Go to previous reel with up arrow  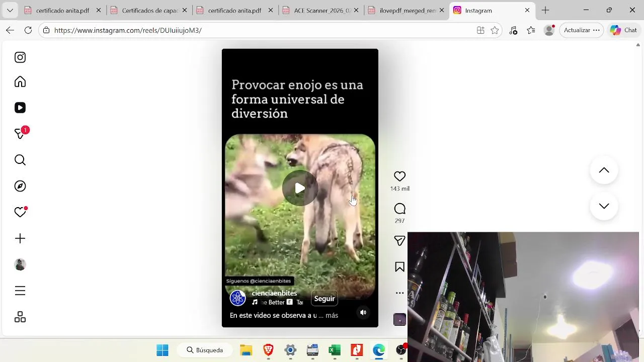click(604, 170)
